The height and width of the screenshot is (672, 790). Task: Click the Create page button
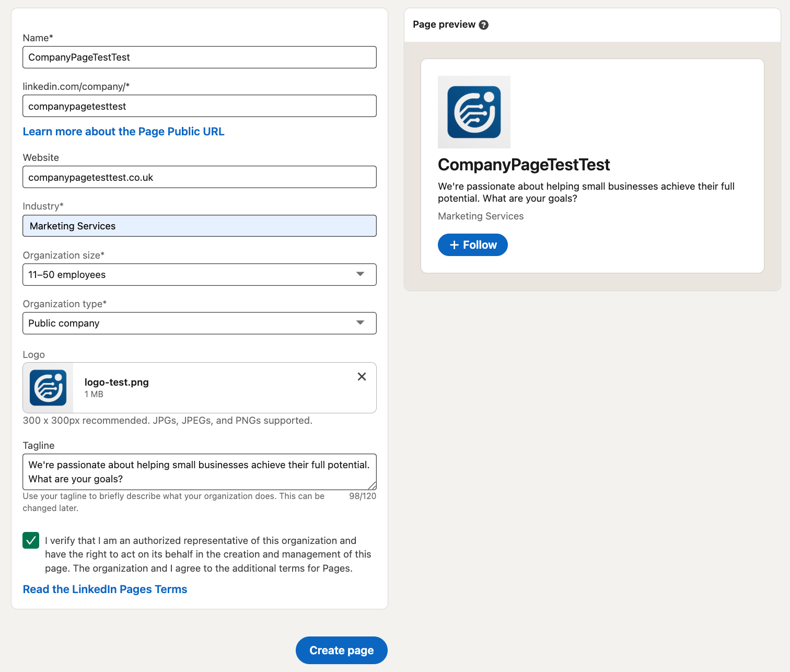(x=342, y=650)
